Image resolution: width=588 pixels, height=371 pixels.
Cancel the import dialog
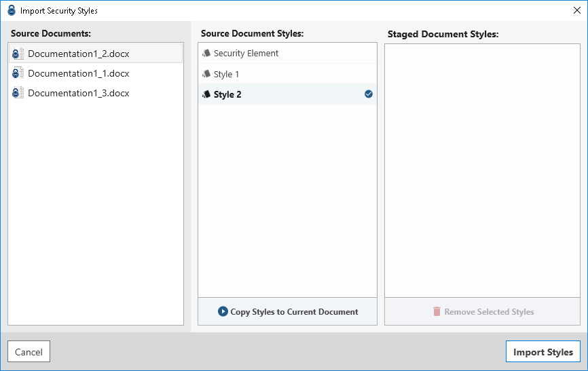coord(29,351)
